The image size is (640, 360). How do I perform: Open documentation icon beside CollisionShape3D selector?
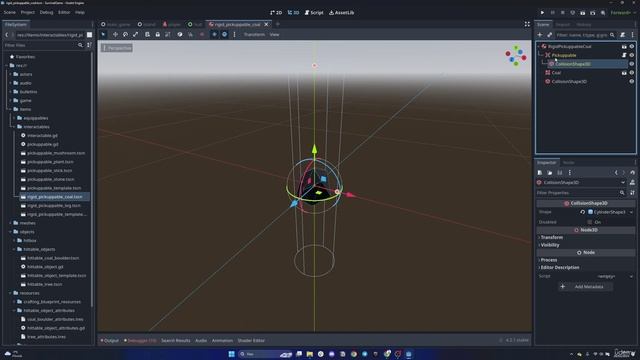pos(632,182)
